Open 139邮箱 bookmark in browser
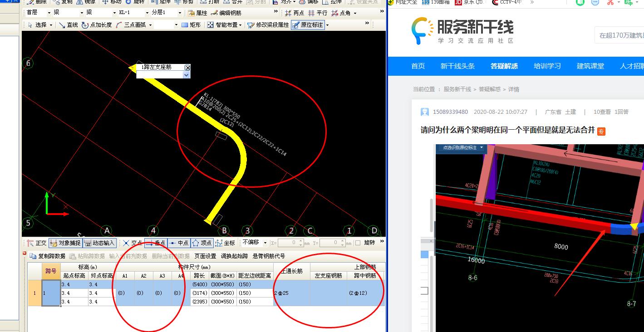 click(x=435, y=2)
